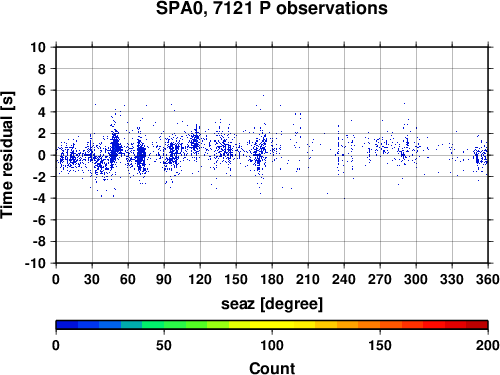
Task: Click the dark blue end of colorbar
Action: 67,325
